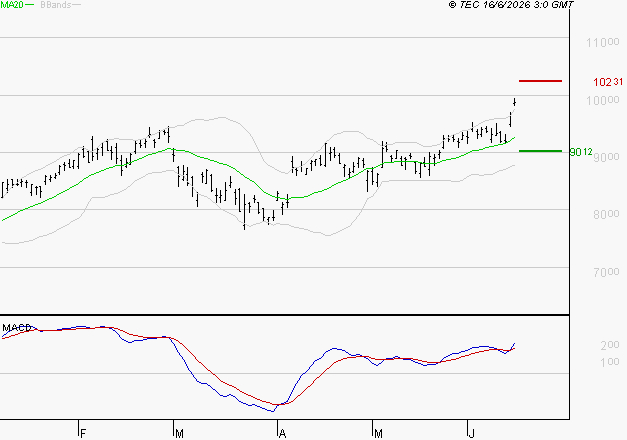Click the BBands legend label

click(56, 5)
